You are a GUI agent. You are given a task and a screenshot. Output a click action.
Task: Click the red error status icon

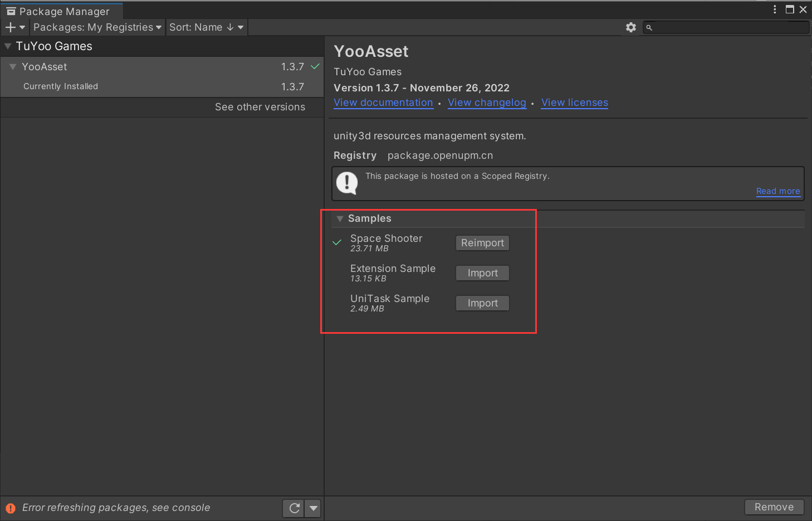coord(11,508)
